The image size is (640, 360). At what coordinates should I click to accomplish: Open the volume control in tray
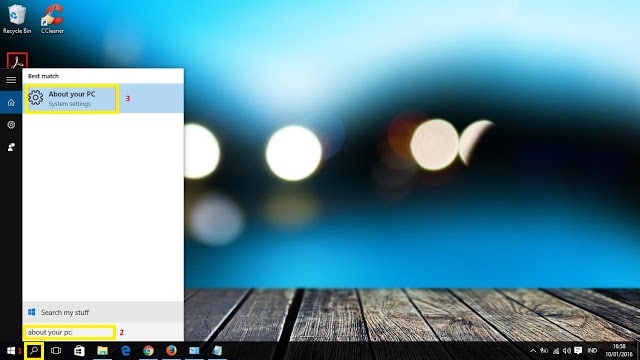[567, 351]
